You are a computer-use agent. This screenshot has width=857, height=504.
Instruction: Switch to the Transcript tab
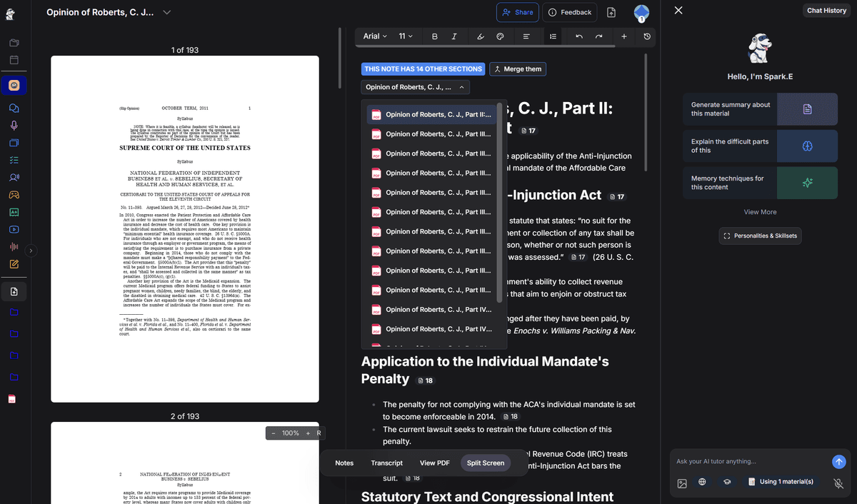(x=386, y=463)
